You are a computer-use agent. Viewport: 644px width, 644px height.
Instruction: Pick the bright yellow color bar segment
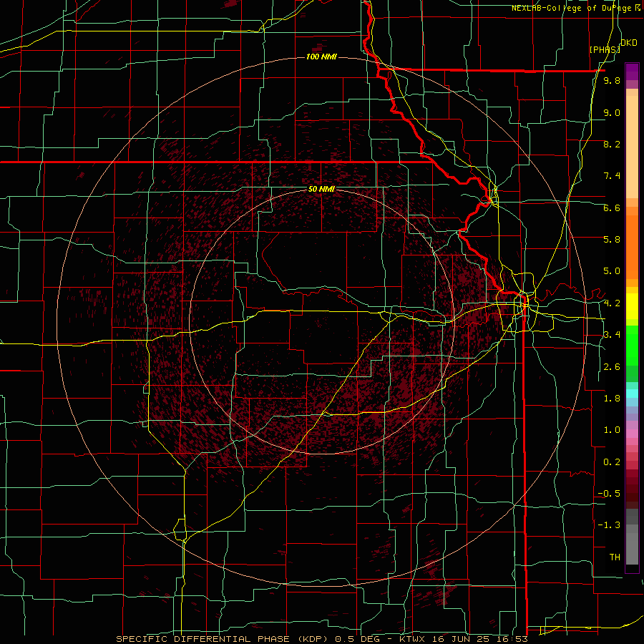632,306
